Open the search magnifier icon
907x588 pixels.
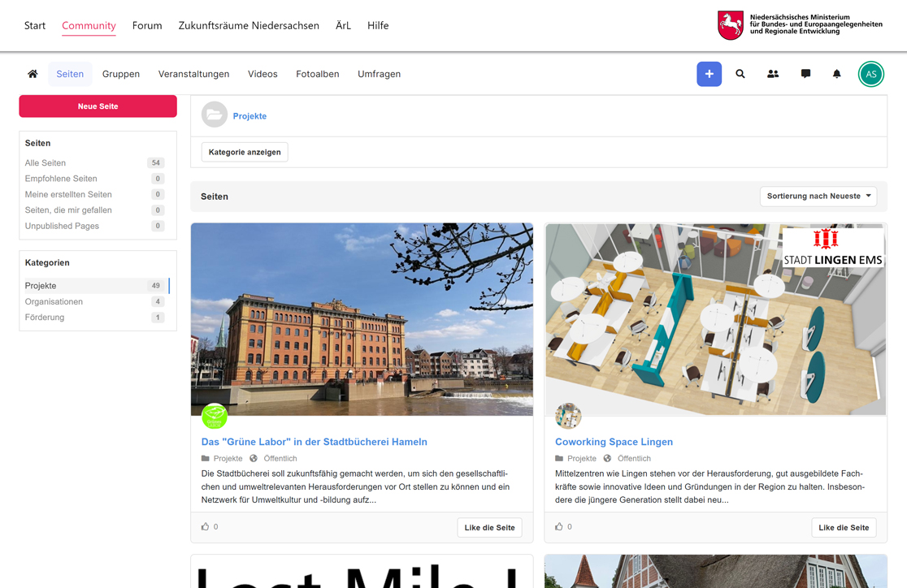coord(740,74)
